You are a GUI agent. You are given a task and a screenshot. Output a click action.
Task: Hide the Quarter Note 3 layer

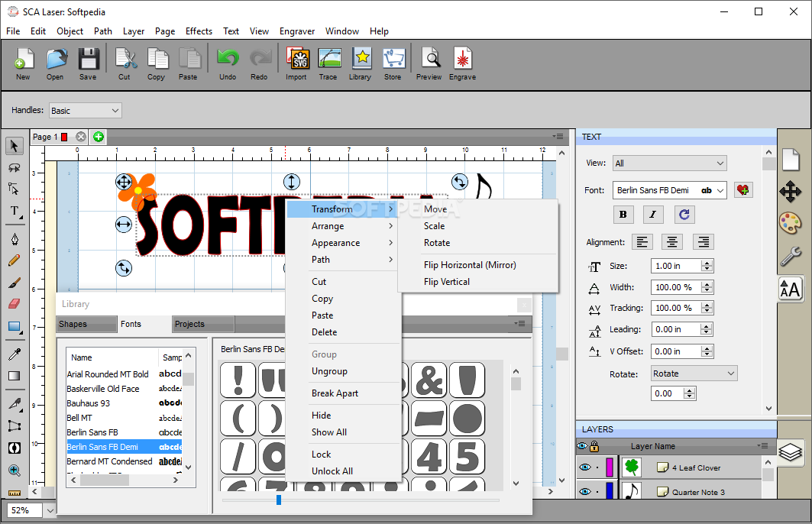coord(585,491)
